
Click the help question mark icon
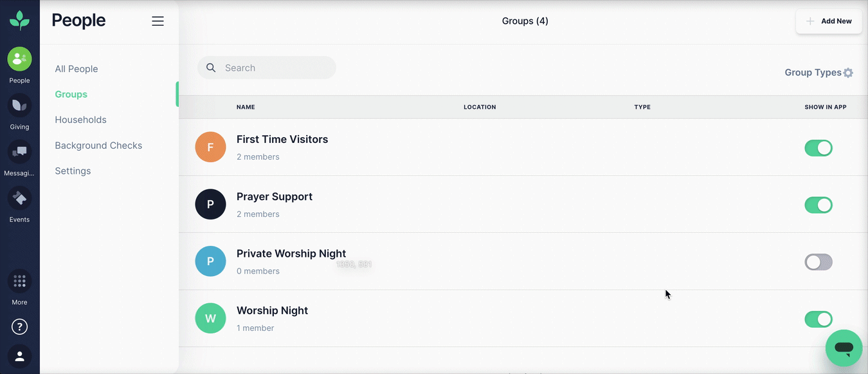click(x=19, y=327)
